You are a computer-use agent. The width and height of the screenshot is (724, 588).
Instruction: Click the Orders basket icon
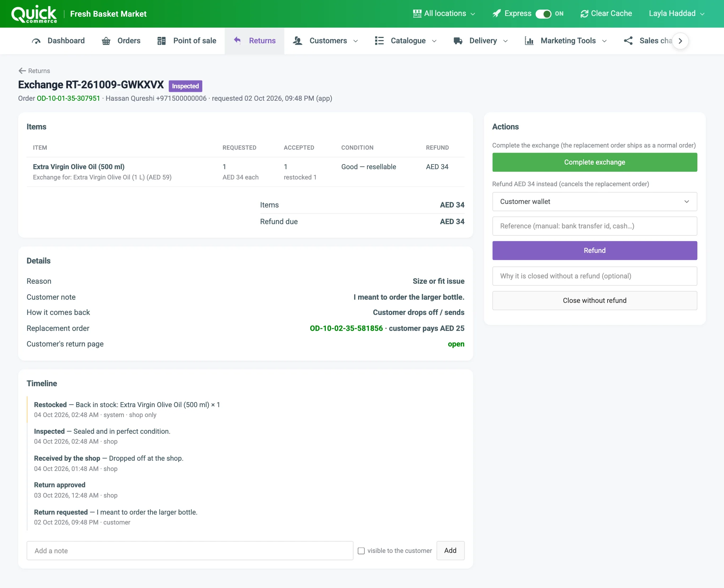(x=106, y=41)
